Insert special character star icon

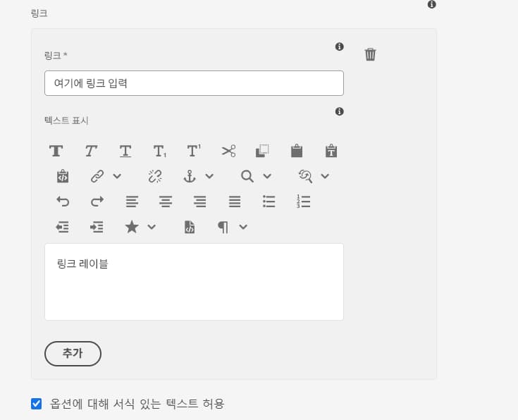click(132, 227)
